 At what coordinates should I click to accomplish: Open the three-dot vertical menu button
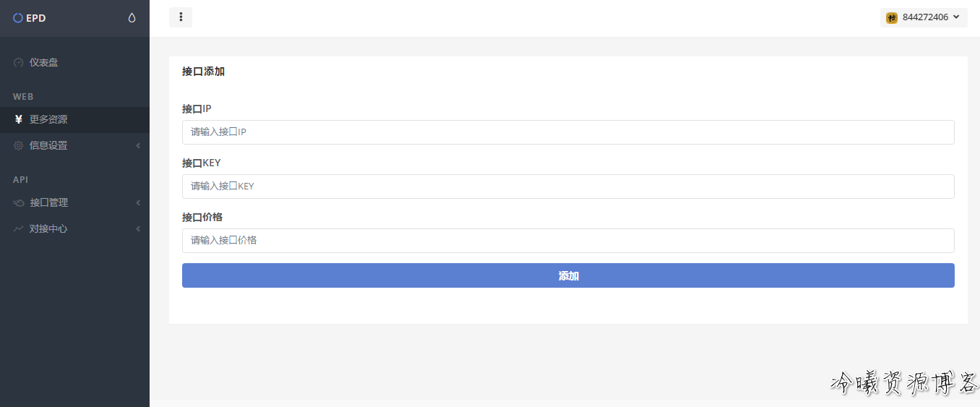pos(181,17)
